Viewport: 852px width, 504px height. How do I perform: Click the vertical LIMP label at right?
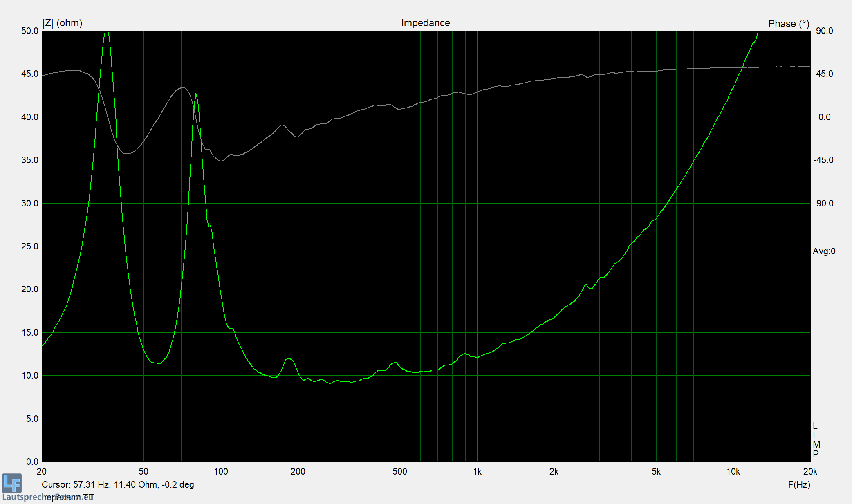tap(816, 440)
